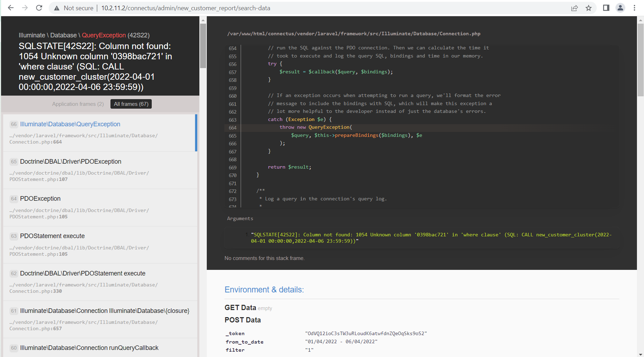Click the browser forward arrow
The image size is (644, 357).
pos(25,8)
